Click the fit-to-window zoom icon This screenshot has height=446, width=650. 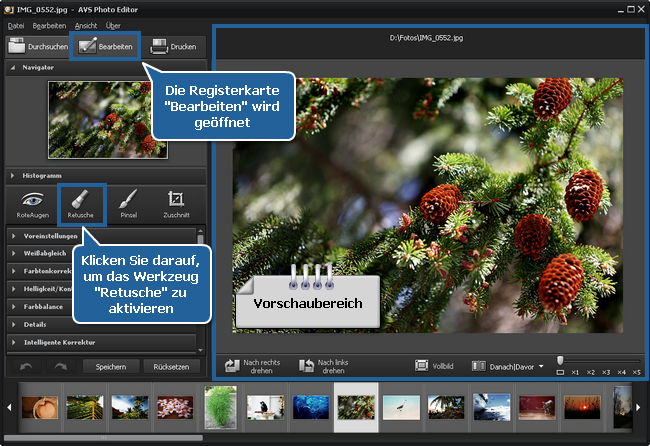tap(560, 372)
